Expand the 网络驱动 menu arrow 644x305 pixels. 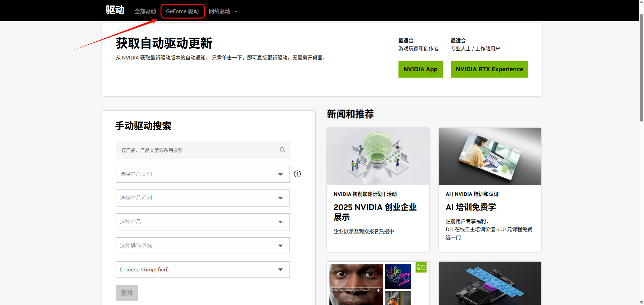click(236, 11)
